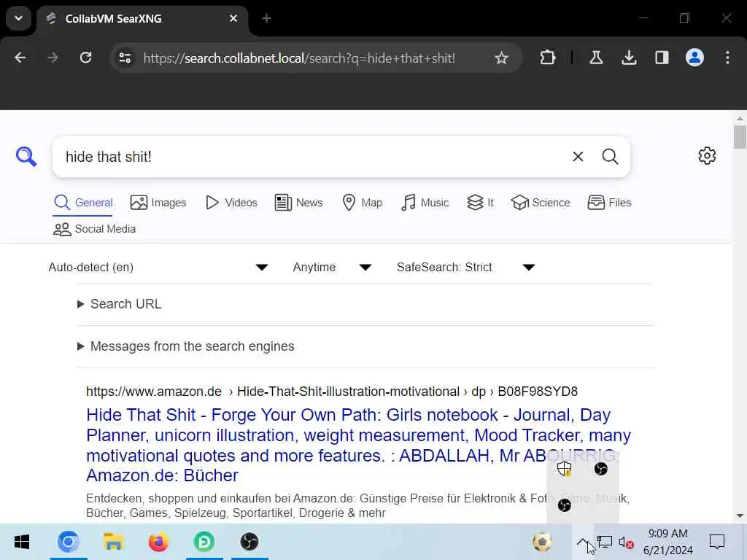This screenshot has height=560, width=747.
Task: Open the Hide That Shit Amazon result
Action: click(358, 446)
